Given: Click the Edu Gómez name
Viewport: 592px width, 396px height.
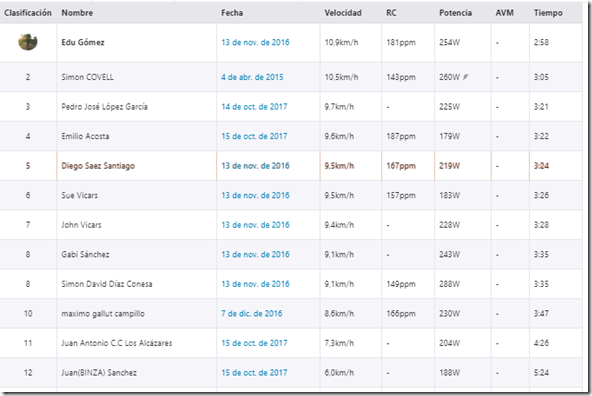Looking at the screenshot, I should 83,42.
